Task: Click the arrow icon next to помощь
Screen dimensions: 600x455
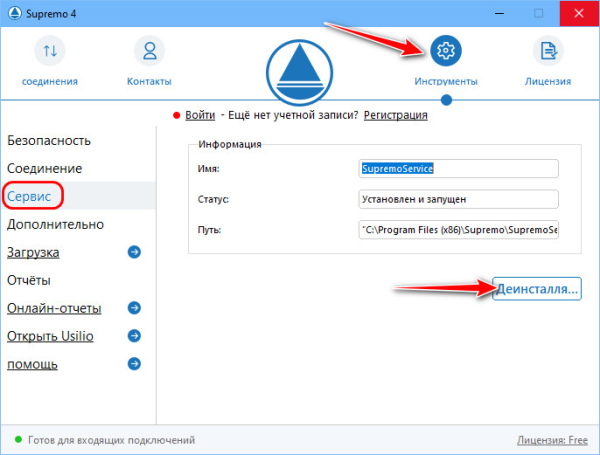Action: tap(134, 364)
